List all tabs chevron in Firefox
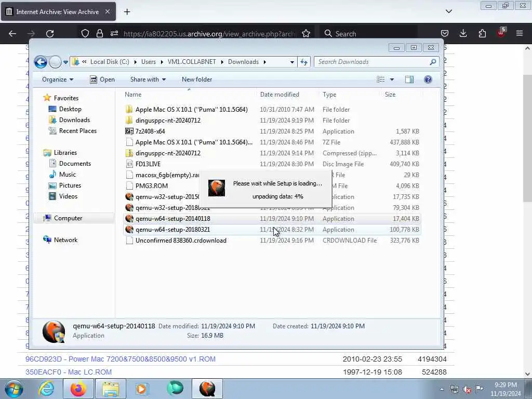 click(x=448, y=11)
